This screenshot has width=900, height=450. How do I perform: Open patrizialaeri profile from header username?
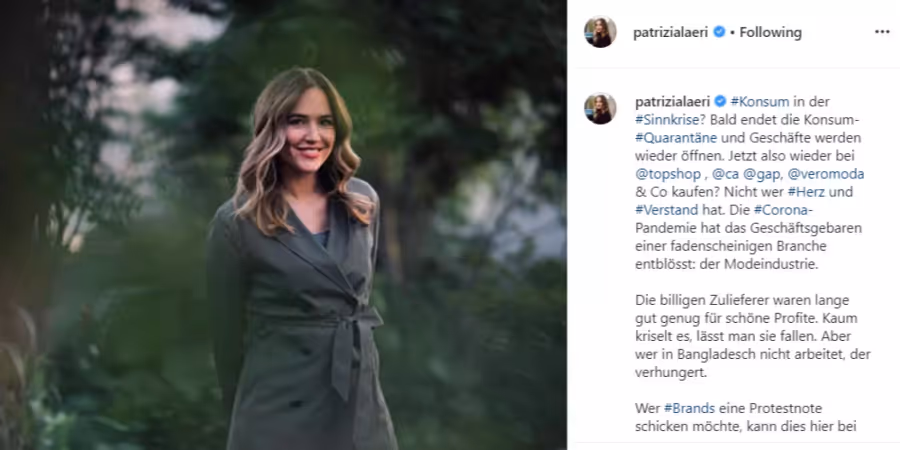[671, 33]
